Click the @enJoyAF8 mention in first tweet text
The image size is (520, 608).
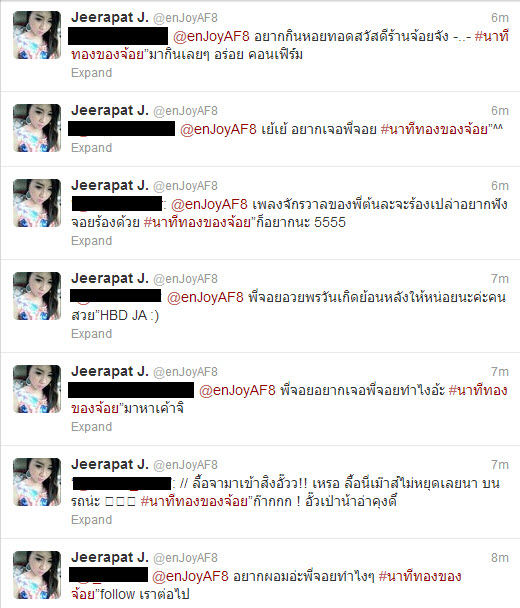[211, 36]
